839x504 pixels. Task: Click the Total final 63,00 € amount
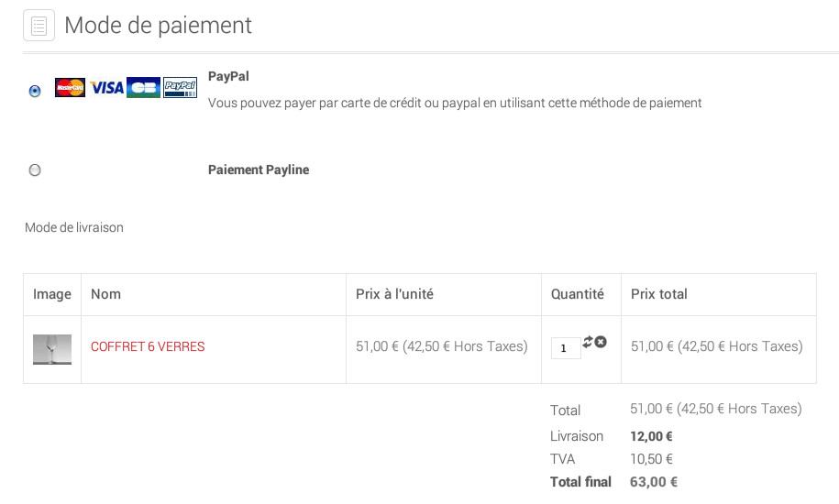coord(654,482)
